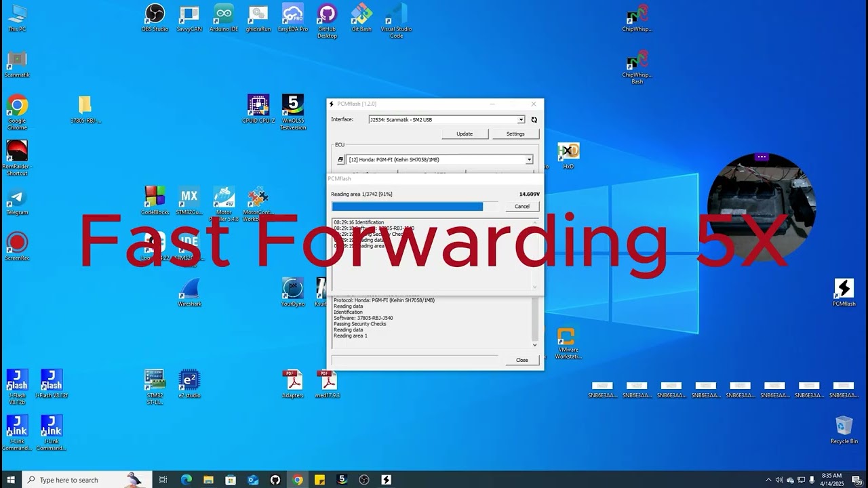Open the notification center

click(x=856, y=480)
